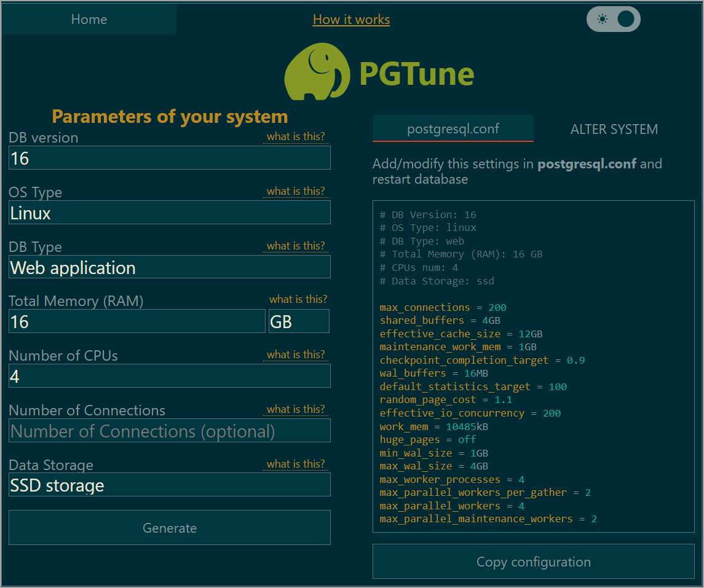Image resolution: width=704 pixels, height=588 pixels.
Task: Click the max_connections = 200 line
Action: click(443, 307)
